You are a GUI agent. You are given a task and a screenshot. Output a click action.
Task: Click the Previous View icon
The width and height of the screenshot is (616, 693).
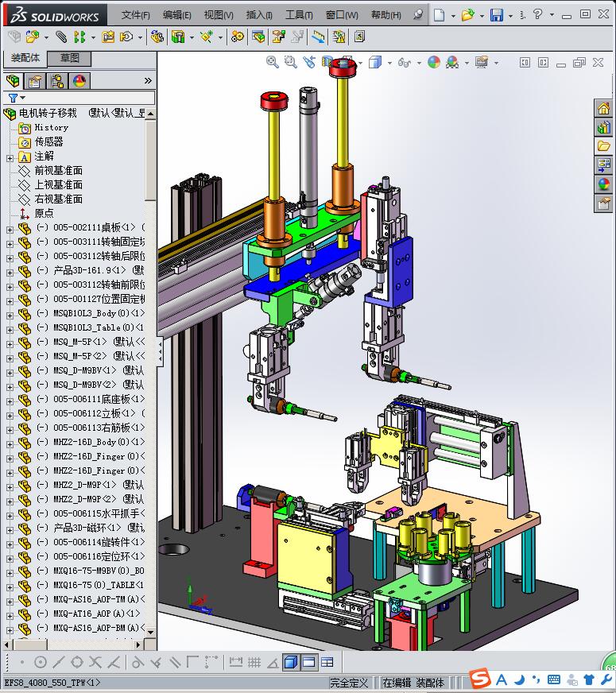click(x=309, y=62)
